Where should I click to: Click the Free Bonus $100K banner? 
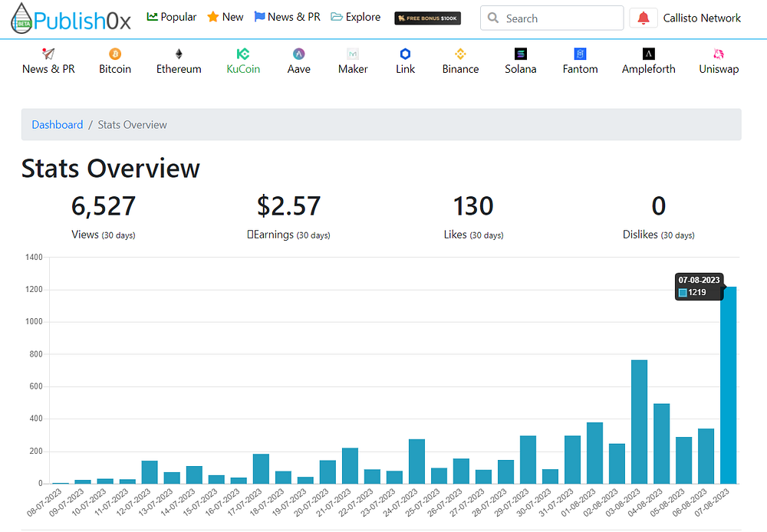(x=427, y=18)
